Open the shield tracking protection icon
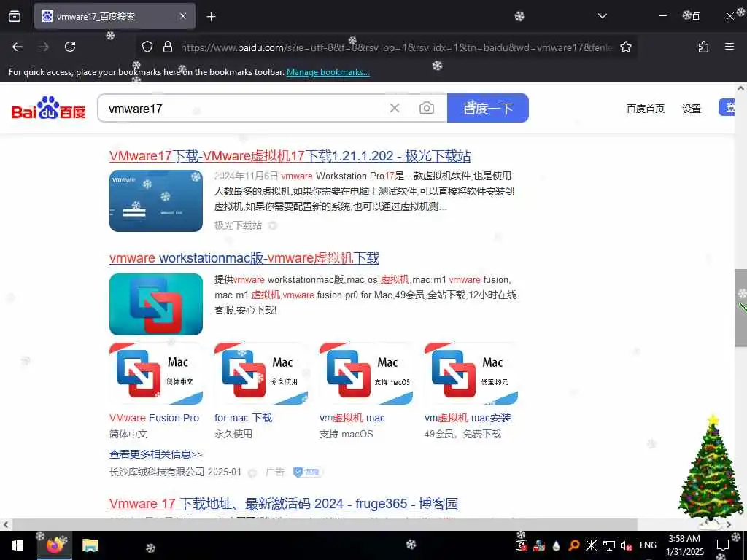 [x=147, y=47]
